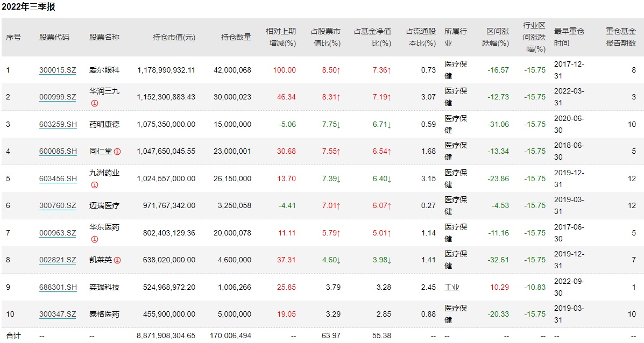Open stock code 603456.SH link
The width and height of the screenshot is (644, 343).
[58, 179]
